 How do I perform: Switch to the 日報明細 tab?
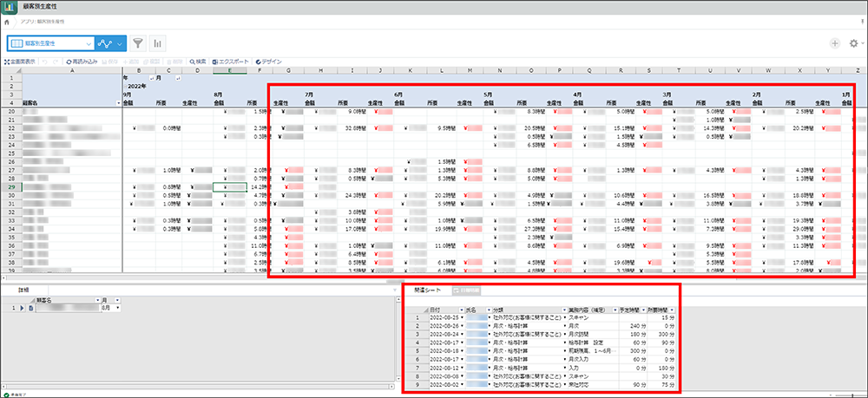(x=467, y=290)
